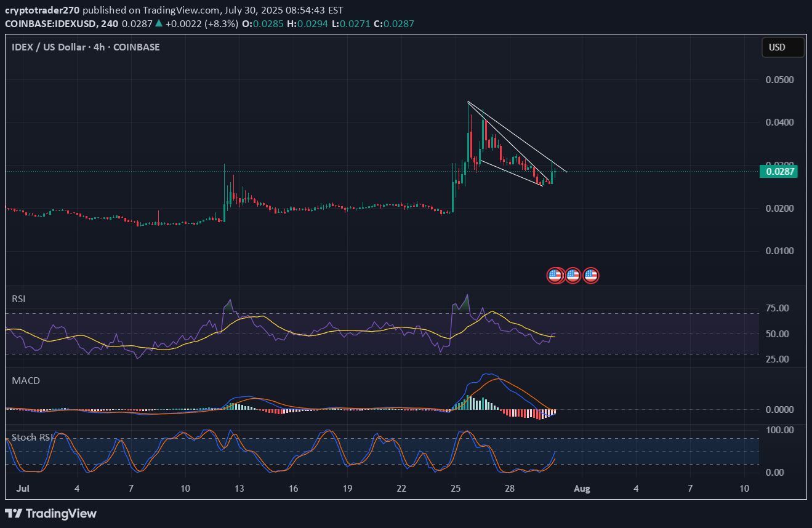Click the 13 date label on the time axis

pyautogui.click(x=239, y=489)
